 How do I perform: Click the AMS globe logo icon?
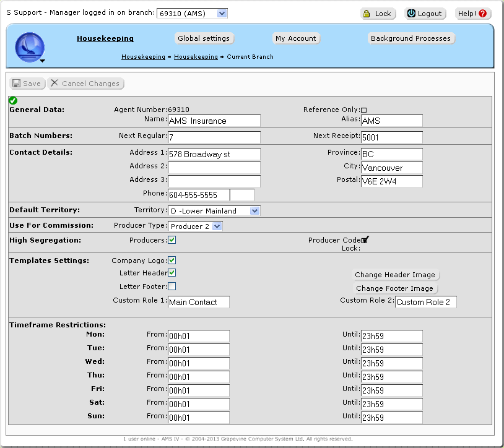click(x=29, y=47)
